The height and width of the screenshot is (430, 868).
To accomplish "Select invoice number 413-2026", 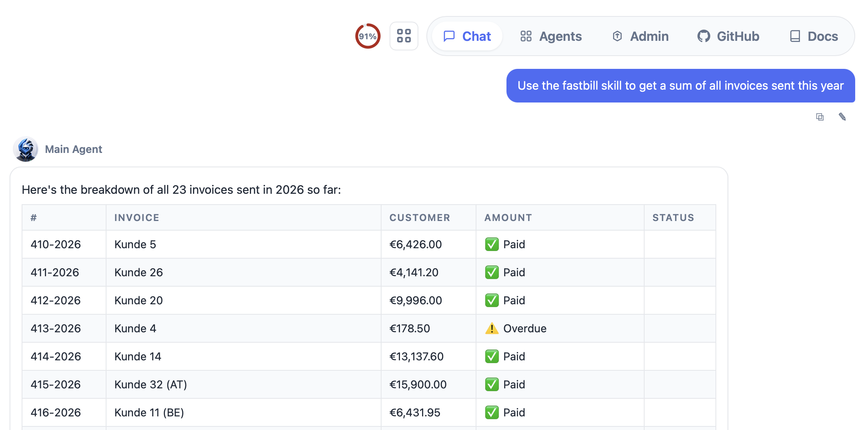I will [56, 328].
